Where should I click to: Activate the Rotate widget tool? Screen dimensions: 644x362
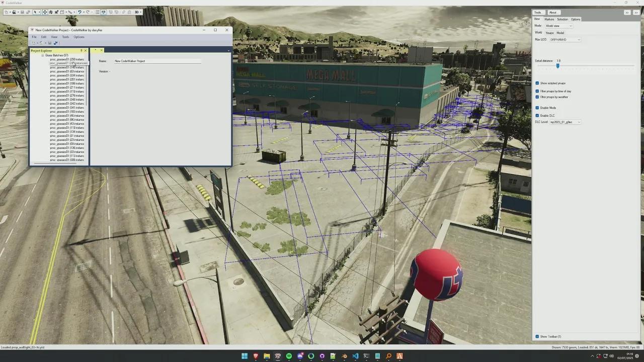tap(51, 12)
